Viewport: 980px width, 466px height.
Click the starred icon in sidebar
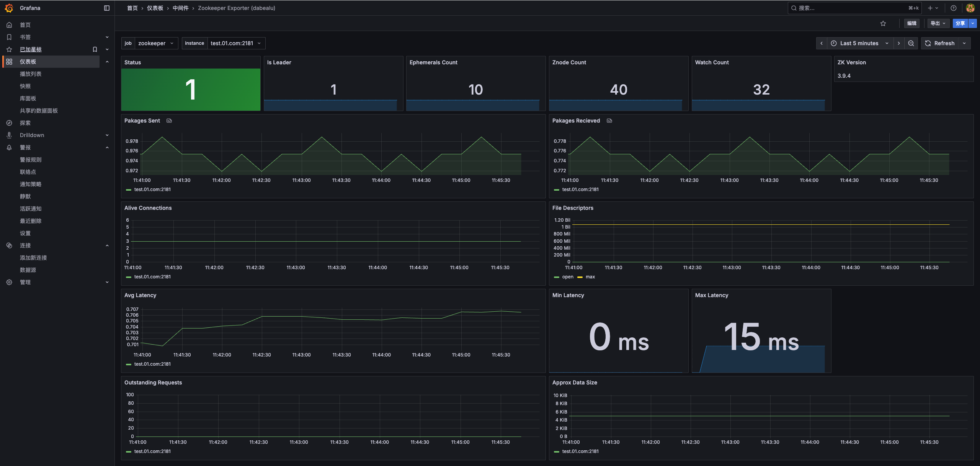(9, 49)
